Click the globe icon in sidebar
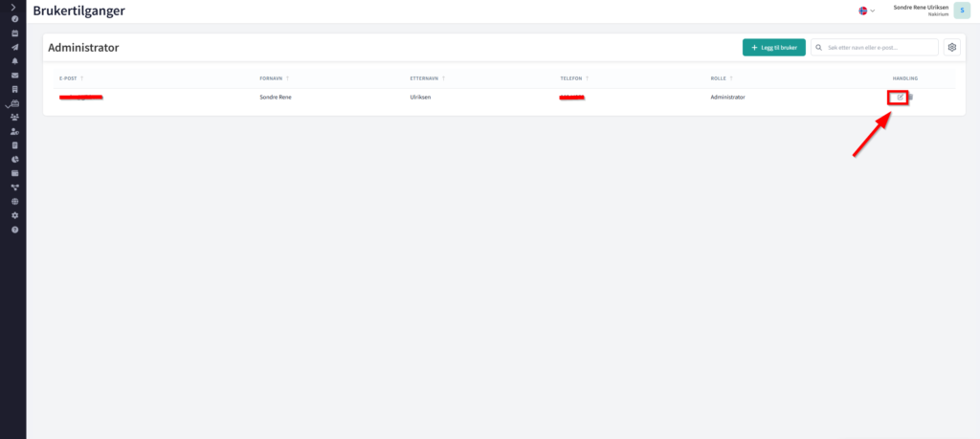The image size is (980, 439). [14, 202]
